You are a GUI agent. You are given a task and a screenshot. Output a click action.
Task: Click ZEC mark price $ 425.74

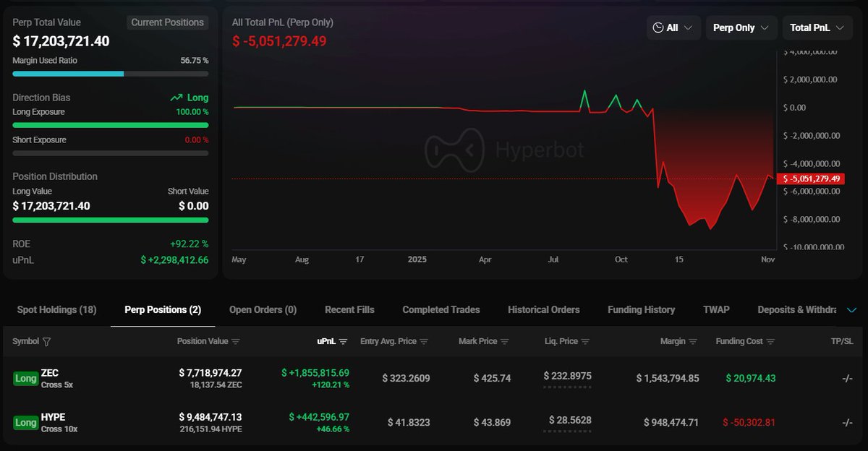(x=492, y=379)
